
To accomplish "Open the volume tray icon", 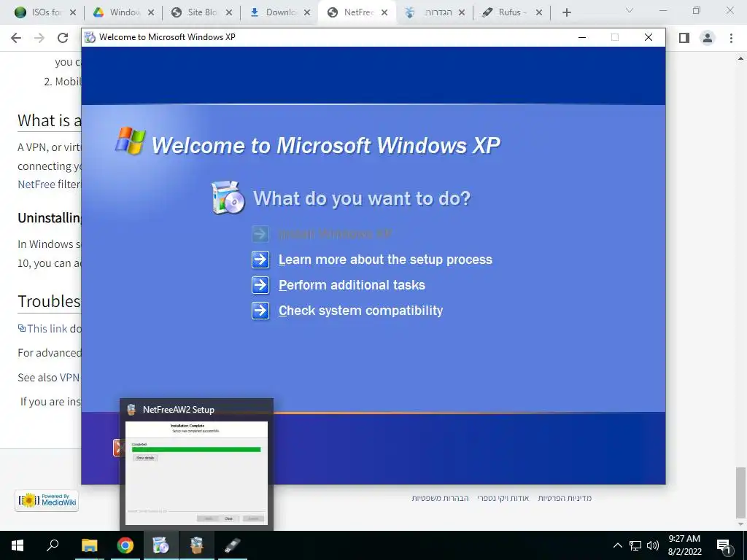I will (x=653, y=545).
